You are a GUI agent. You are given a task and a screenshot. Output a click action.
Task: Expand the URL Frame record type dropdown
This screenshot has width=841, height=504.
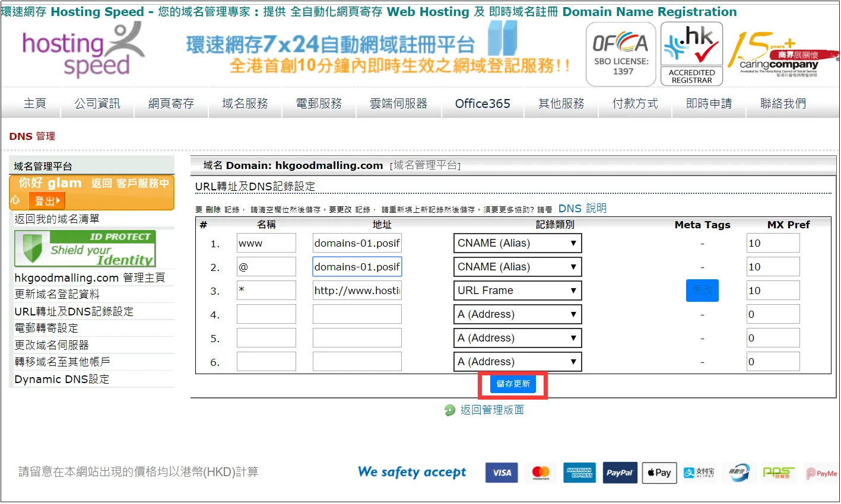[517, 291]
